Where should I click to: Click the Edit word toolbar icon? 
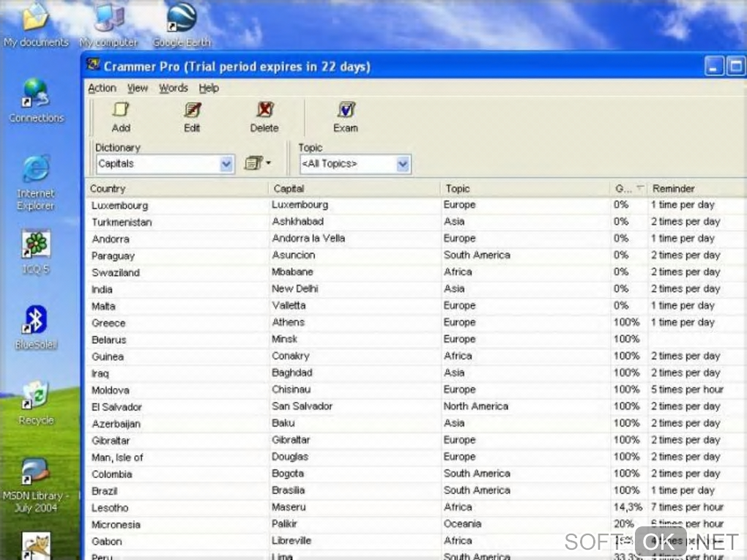click(192, 117)
